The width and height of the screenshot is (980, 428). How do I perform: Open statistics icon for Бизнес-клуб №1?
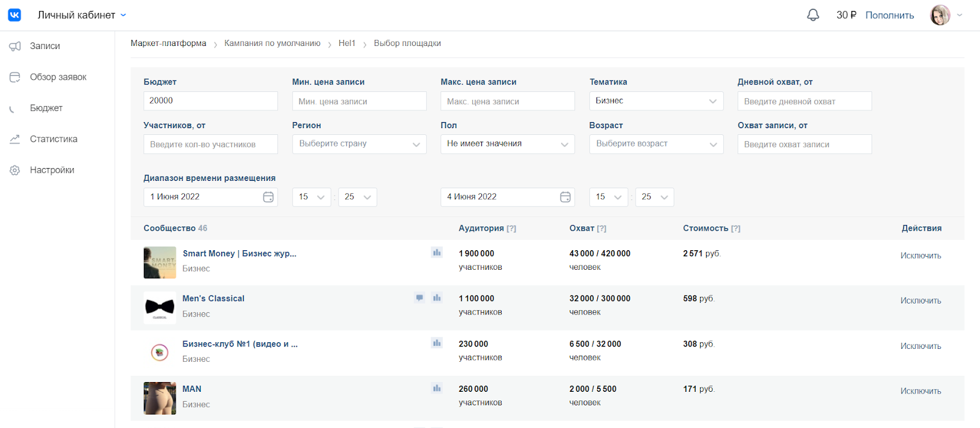[x=437, y=343]
